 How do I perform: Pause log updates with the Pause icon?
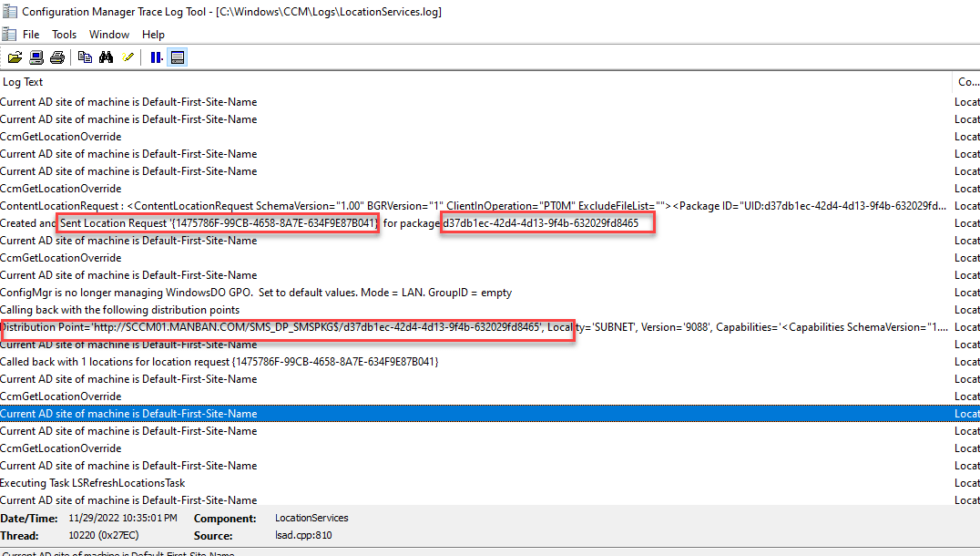click(156, 57)
